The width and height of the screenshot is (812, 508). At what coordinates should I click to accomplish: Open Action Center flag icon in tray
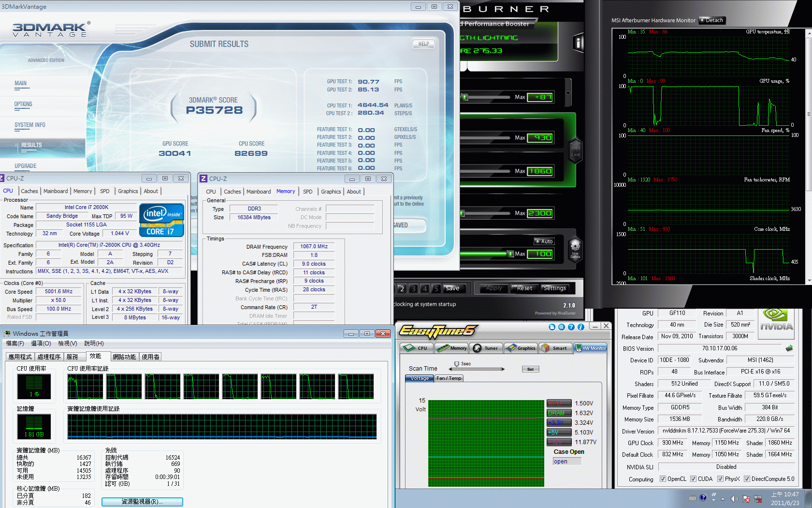(x=746, y=498)
